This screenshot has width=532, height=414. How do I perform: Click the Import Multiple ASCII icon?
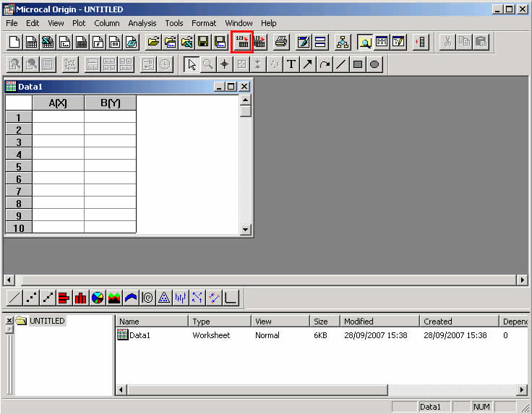pyautogui.click(x=259, y=42)
